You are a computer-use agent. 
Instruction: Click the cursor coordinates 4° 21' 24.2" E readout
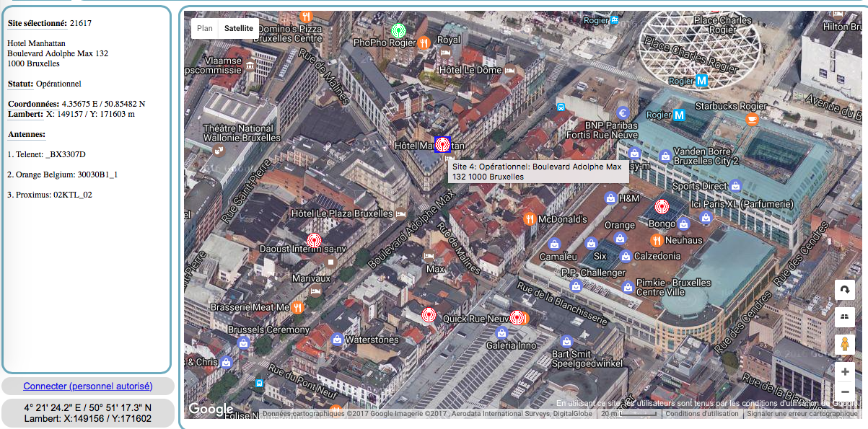pyautogui.click(x=88, y=407)
